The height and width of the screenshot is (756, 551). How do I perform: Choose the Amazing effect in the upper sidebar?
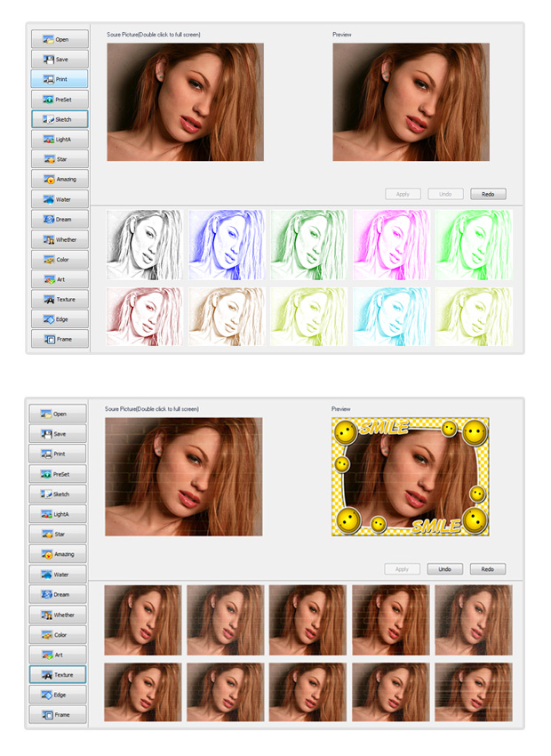coord(60,179)
